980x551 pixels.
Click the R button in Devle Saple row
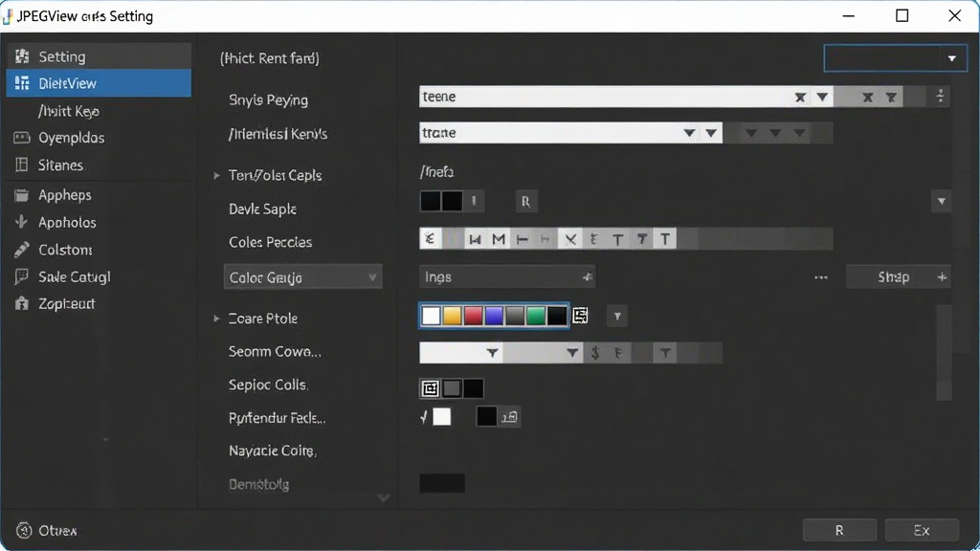pos(525,202)
